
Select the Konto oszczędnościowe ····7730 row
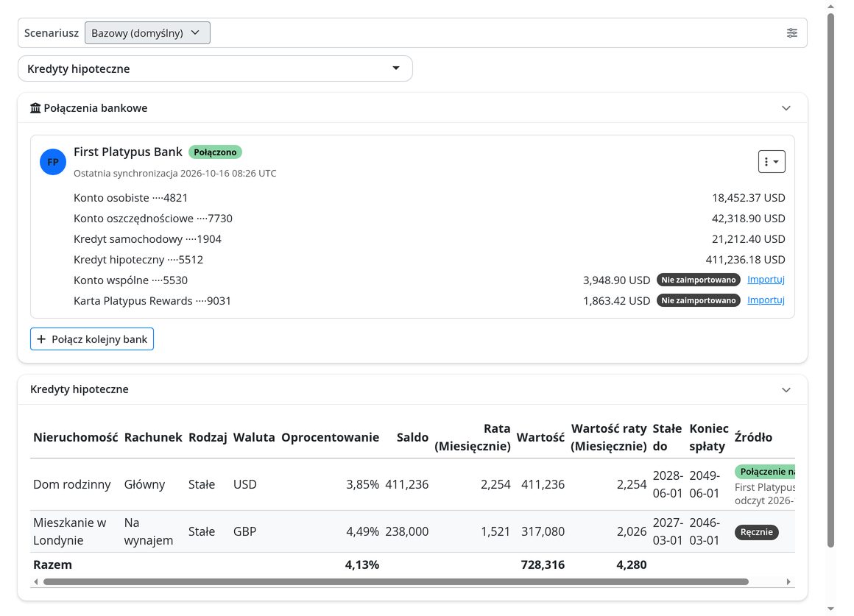click(429, 219)
